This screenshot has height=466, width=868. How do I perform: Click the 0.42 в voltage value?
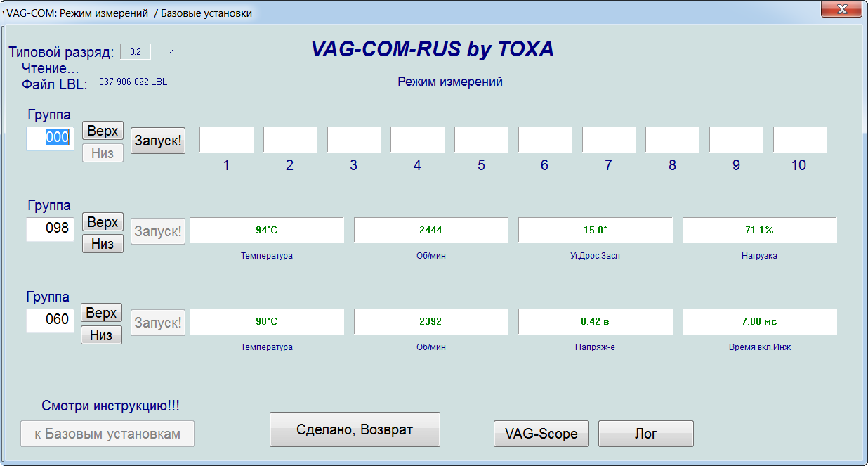coord(596,322)
